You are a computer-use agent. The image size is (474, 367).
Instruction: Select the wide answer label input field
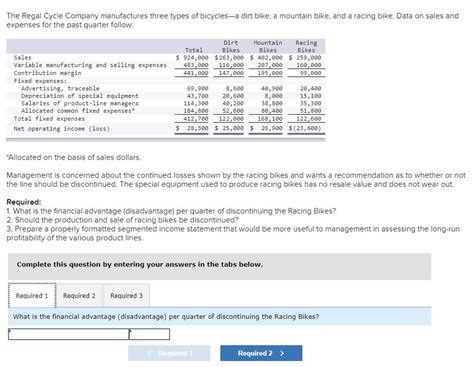tap(69, 334)
